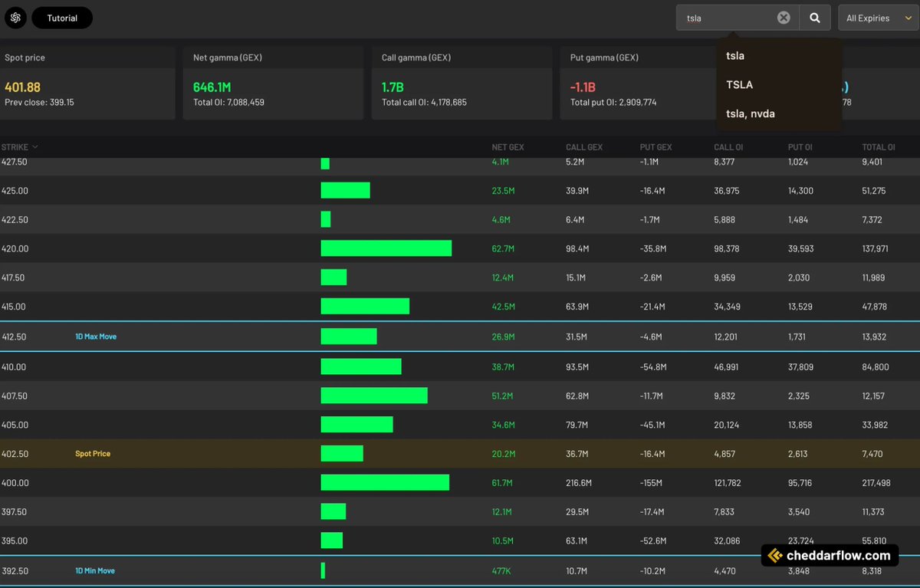Image resolution: width=920 pixels, height=588 pixels.
Task: Click the 1D Min Move label
Action: 95,571
